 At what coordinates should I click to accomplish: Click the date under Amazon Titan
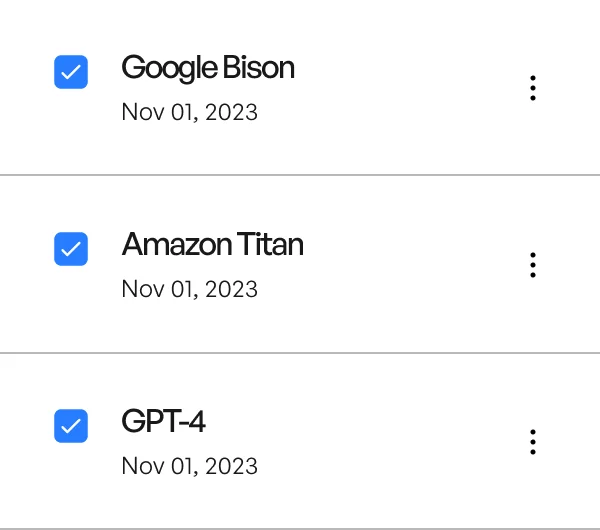(189, 289)
